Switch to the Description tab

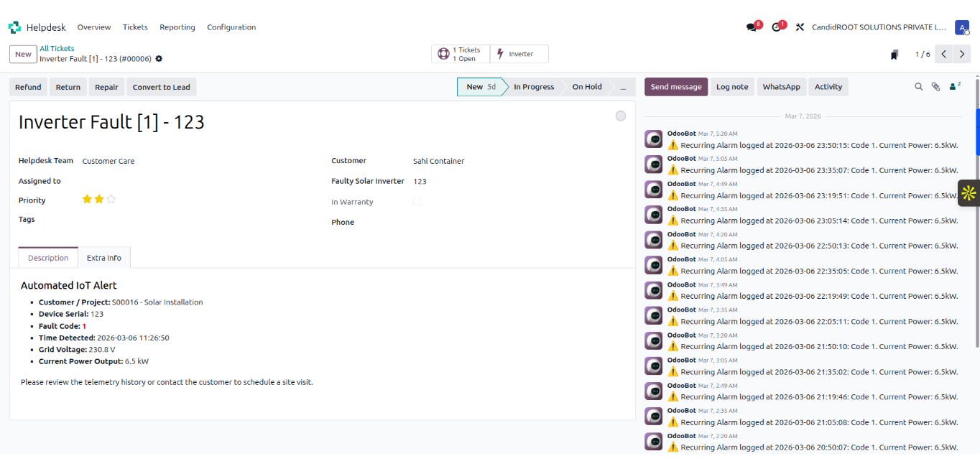click(x=48, y=258)
